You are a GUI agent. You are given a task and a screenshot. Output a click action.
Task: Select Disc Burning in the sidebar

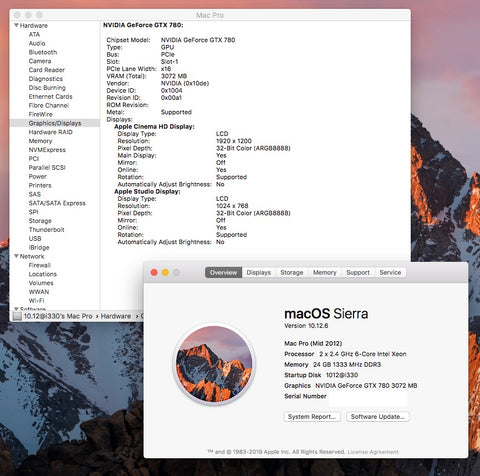[47, 88]
